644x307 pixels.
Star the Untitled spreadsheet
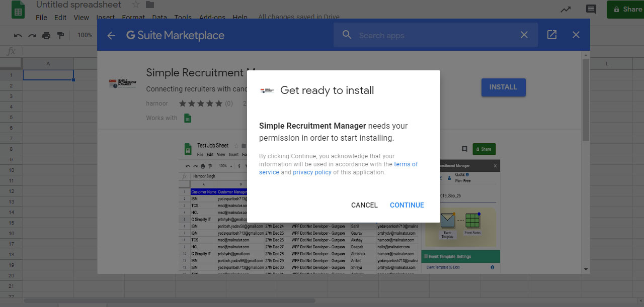click(136, 5)
